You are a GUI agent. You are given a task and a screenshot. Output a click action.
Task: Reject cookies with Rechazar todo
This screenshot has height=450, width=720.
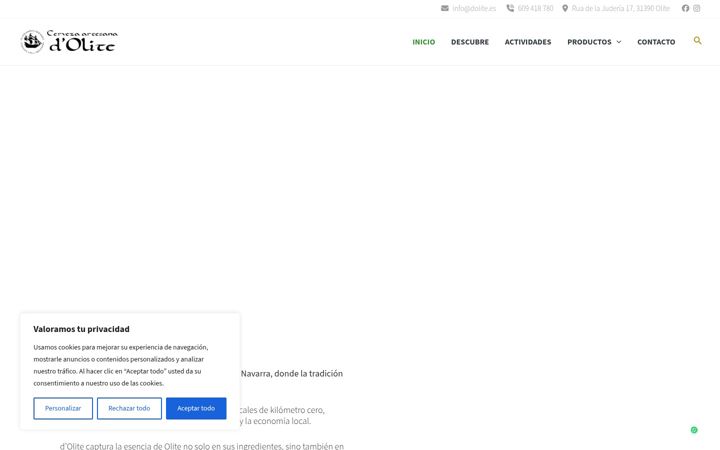pyautogui.click(x=129, y=408)
